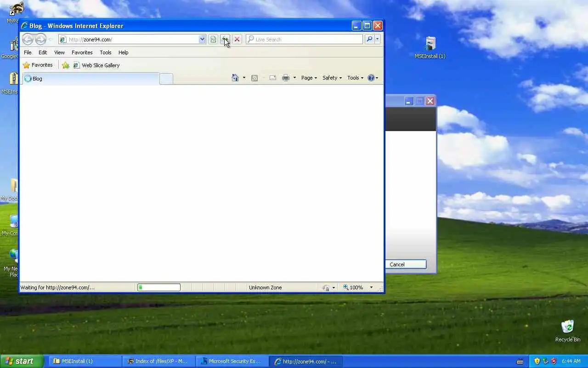Open the Page dropdown menu

pos(309,78)
